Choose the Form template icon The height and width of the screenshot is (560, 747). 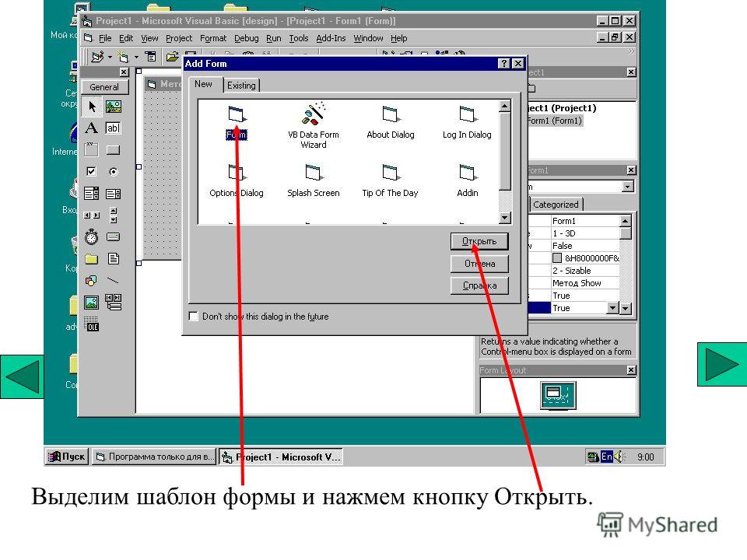click(237, 124)
